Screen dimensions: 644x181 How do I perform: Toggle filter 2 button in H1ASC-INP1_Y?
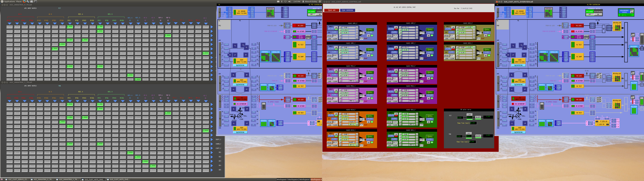point(340,50)
